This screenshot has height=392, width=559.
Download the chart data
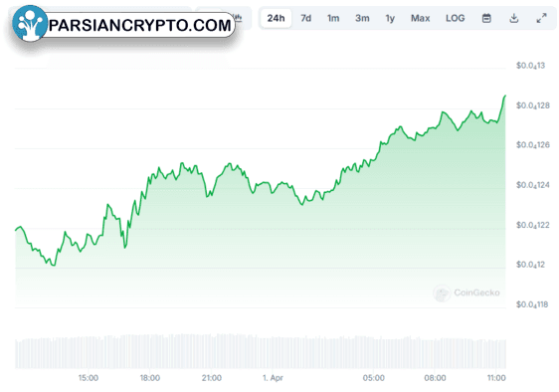coord(513,18)
